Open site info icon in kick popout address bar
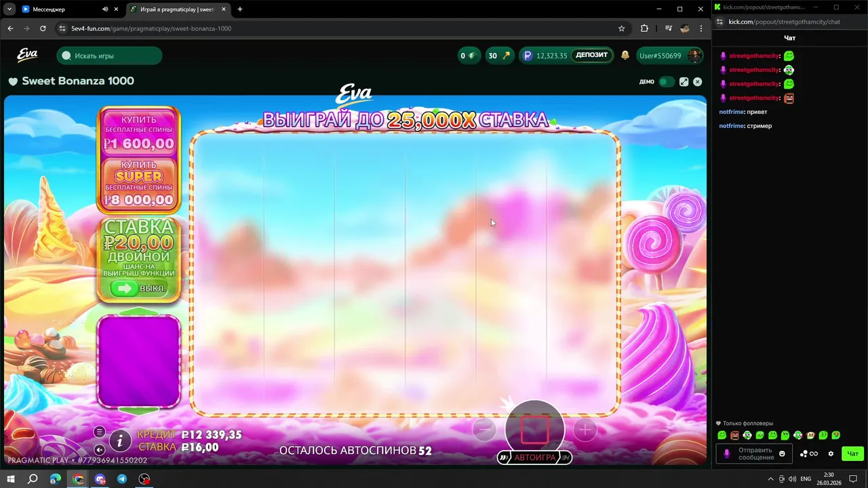The width and height of the screenshot is (868, 488). point(720,22)
